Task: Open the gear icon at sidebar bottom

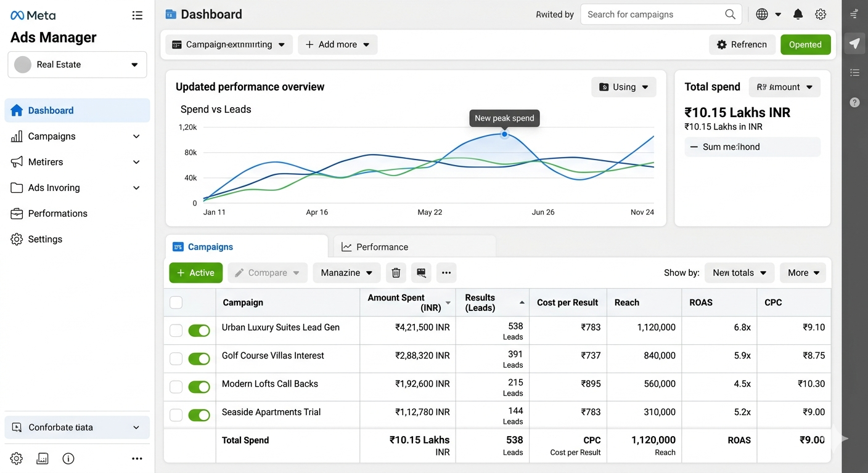Action: coord(17,458)
